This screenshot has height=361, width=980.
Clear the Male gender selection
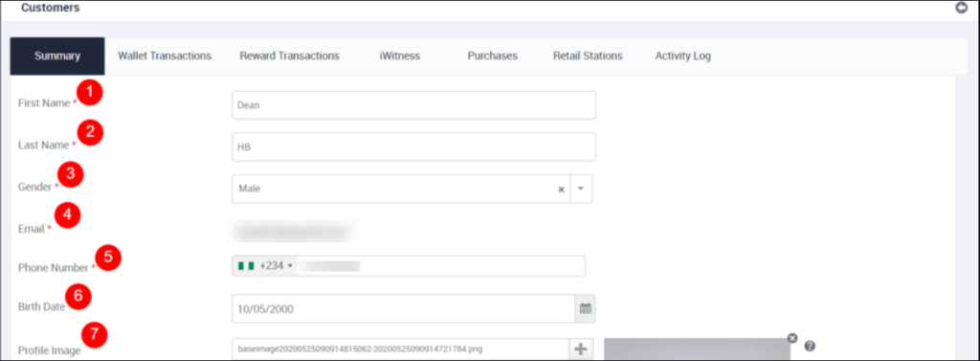(561, 189)
